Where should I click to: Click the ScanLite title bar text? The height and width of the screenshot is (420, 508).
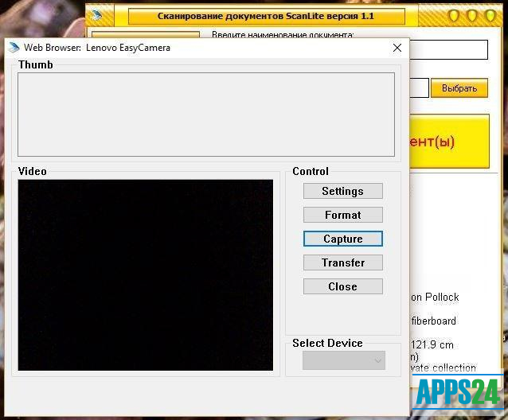[x=266, y=16]
